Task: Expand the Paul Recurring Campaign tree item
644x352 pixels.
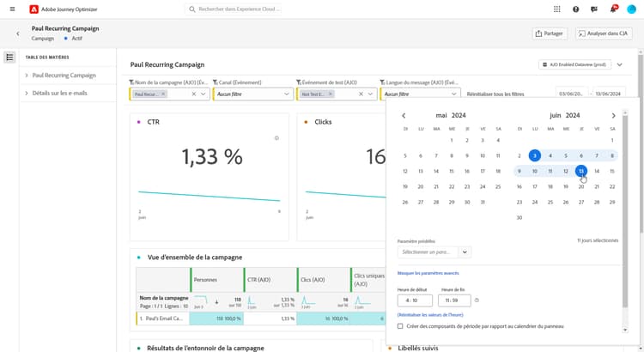Action: pos(27,76)
